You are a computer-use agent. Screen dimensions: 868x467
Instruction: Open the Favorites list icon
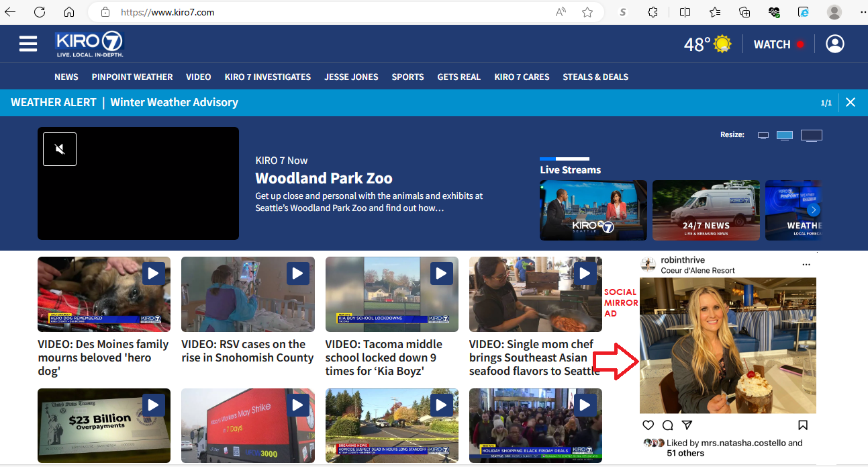click(x=715, y=12)
